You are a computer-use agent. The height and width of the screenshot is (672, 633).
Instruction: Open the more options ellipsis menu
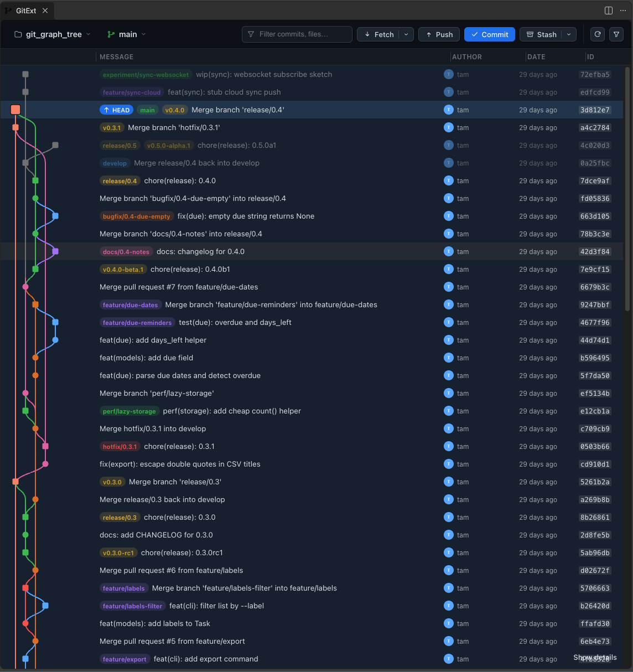click(x=623, y=11)
